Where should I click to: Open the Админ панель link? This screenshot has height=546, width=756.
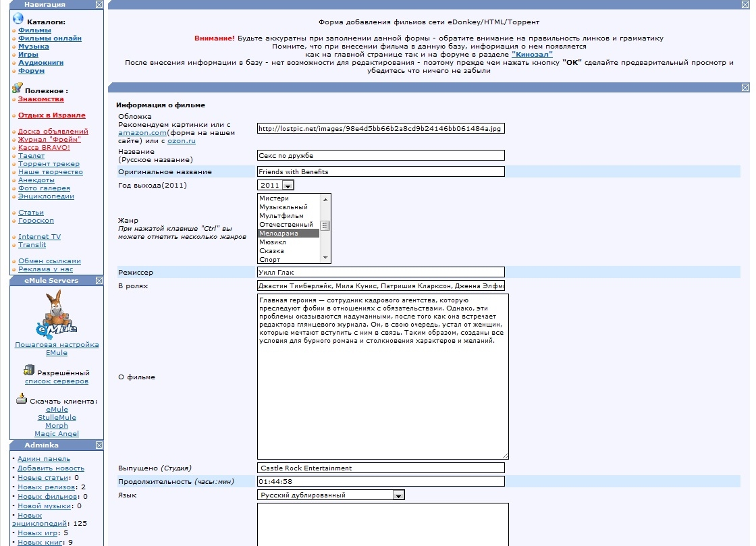pyautogui.click(x=44, y=459)
